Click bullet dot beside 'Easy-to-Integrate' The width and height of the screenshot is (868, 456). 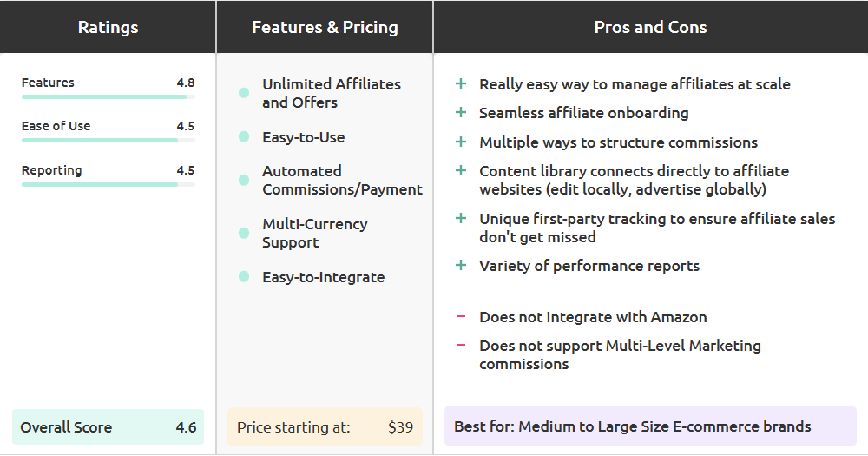[244, 277]
